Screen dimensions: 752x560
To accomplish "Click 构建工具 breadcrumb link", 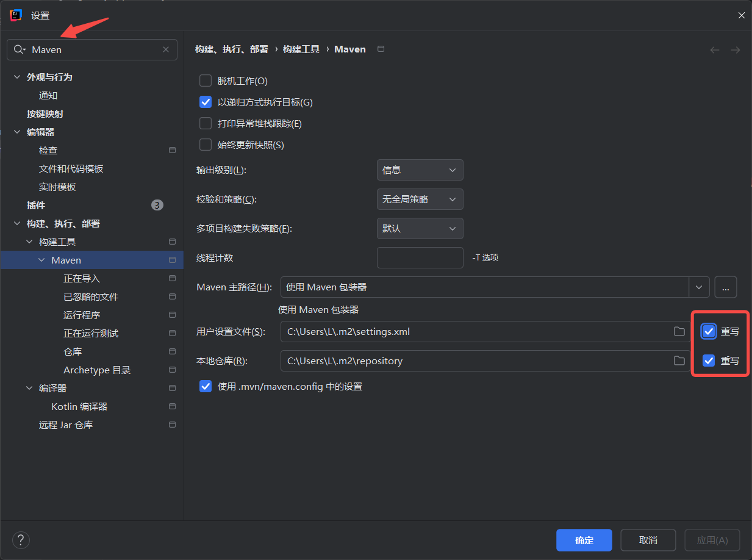I will tap(301, 49).
